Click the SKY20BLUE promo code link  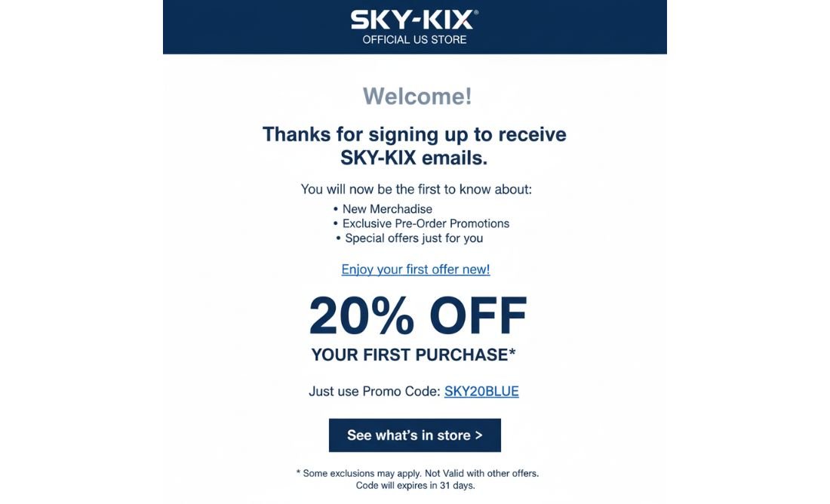(x=481, y=391)
